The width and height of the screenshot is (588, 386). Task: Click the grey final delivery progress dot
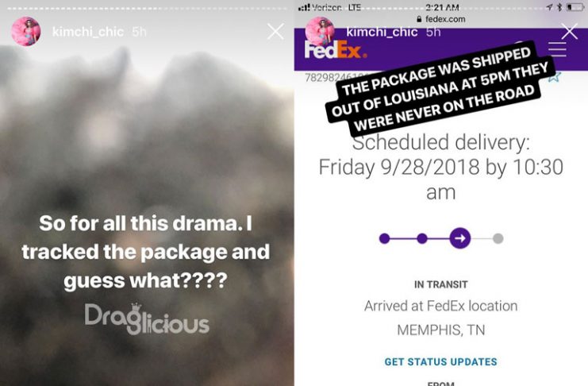point(498,238)
